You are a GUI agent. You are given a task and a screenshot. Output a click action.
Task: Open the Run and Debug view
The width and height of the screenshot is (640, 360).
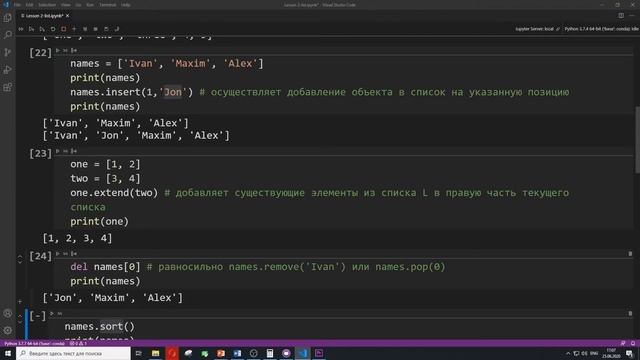[x=8, y=70]
